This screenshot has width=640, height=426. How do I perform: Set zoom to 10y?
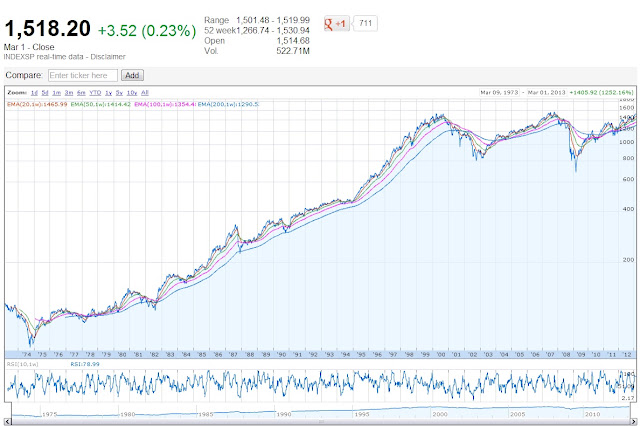[x=132, y=93]
